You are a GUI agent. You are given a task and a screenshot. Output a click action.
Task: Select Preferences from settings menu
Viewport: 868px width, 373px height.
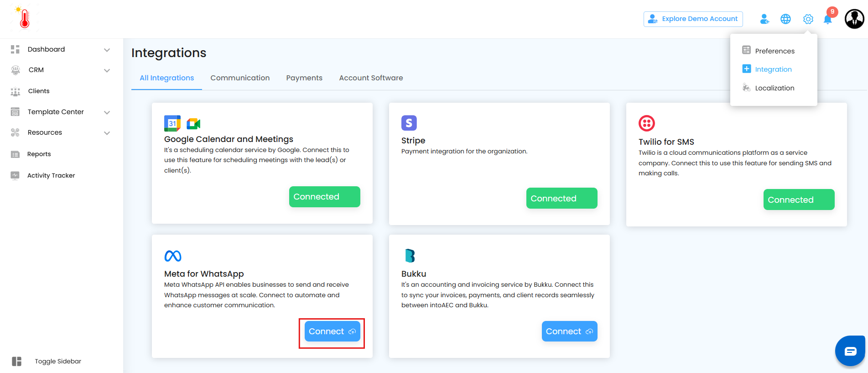click(x=774, y=51)
